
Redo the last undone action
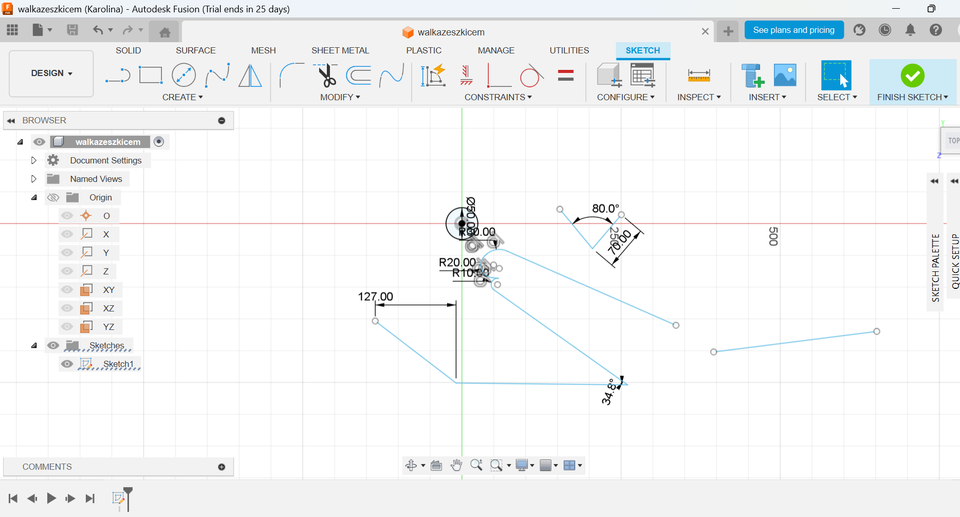tap(127, 30)
